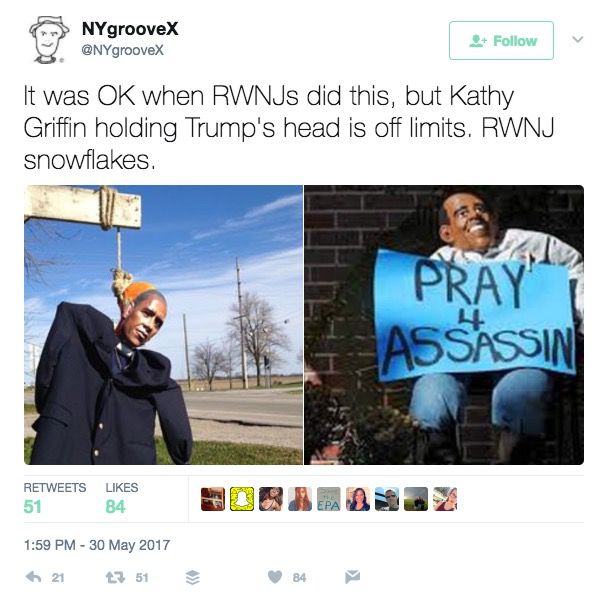
Task: Expand tweet options chevron next to Follow
Action: [x=577, y=39]
